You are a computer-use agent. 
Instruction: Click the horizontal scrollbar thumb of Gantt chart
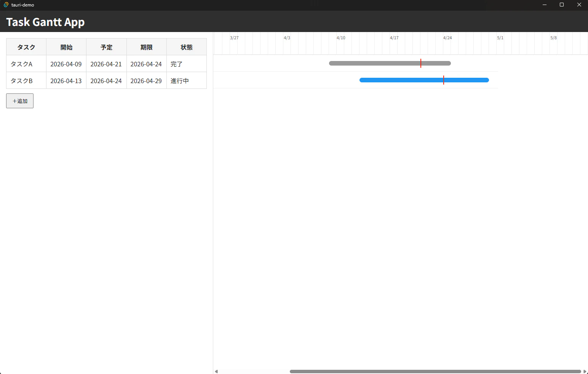[x=435, y=371]
